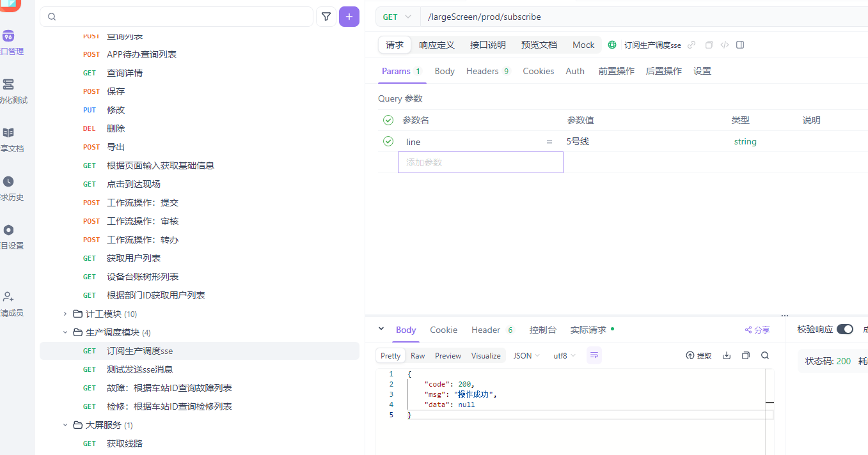Image resolution: width=868 pixels, height=455 pixels.
Task: Open the API management sidebar icon
Action: tap(8, 36)
